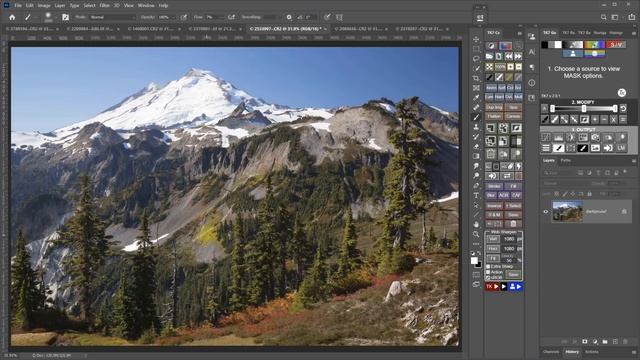Open the TK7 Go panel flyout menu

tap(634, 33)
